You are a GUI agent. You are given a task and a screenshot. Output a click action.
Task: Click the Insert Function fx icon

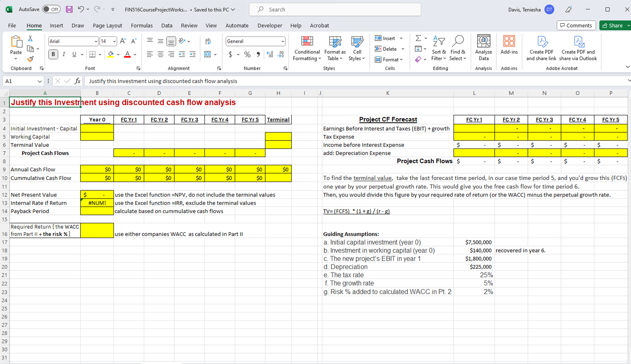pos(78,81)
